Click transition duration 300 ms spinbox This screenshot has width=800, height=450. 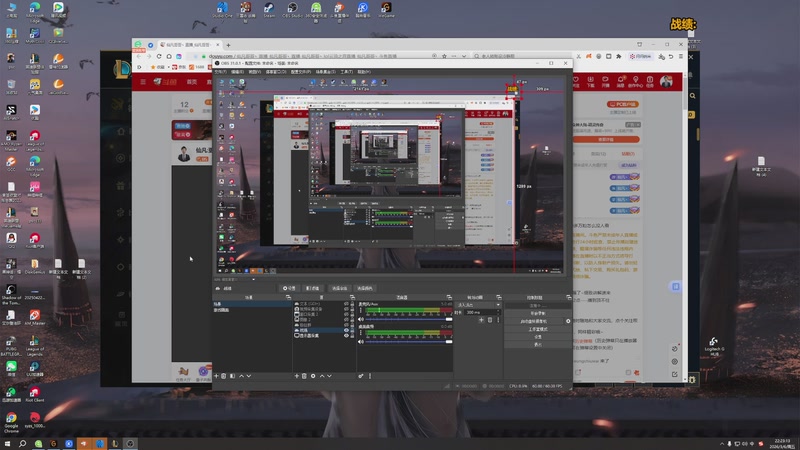483,312
